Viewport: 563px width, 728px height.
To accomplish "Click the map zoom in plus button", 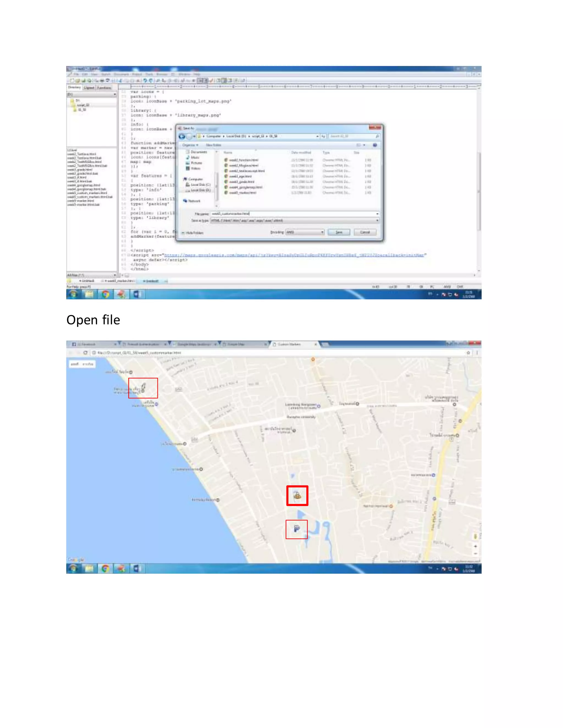I will pyautogui.click(x=475, y=546).
